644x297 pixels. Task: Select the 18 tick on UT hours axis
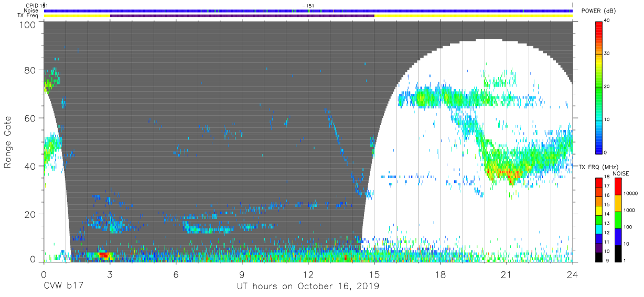click(440, 273)
